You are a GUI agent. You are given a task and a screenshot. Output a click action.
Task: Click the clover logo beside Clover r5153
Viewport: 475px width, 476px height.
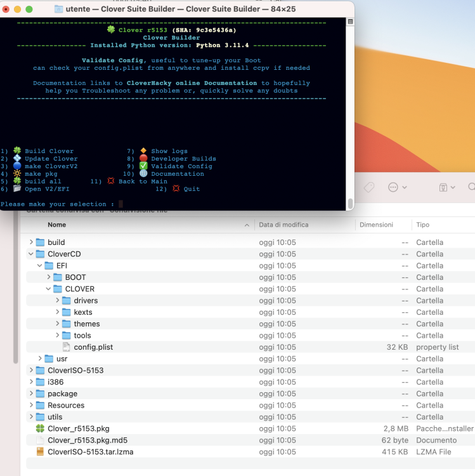[111, 29]
